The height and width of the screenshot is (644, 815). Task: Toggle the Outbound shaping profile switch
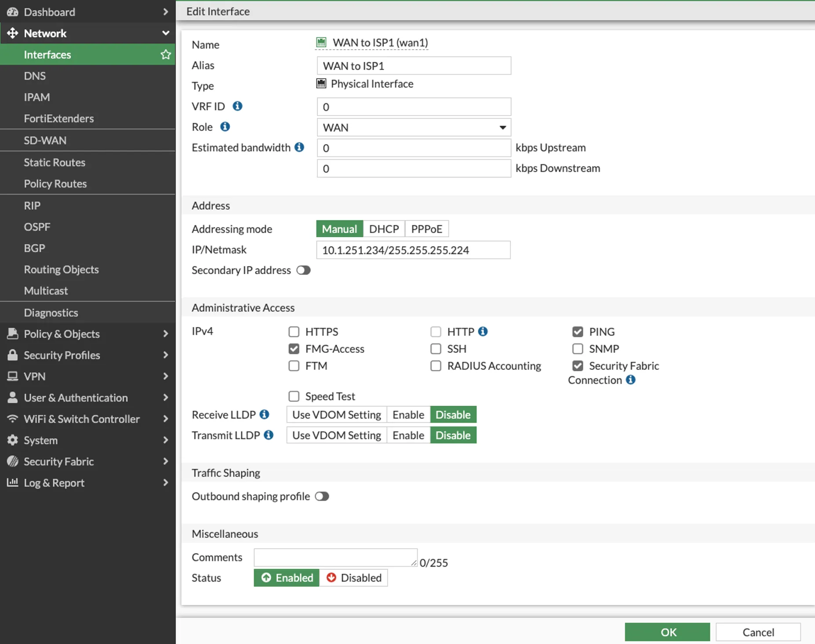[322, 496]
